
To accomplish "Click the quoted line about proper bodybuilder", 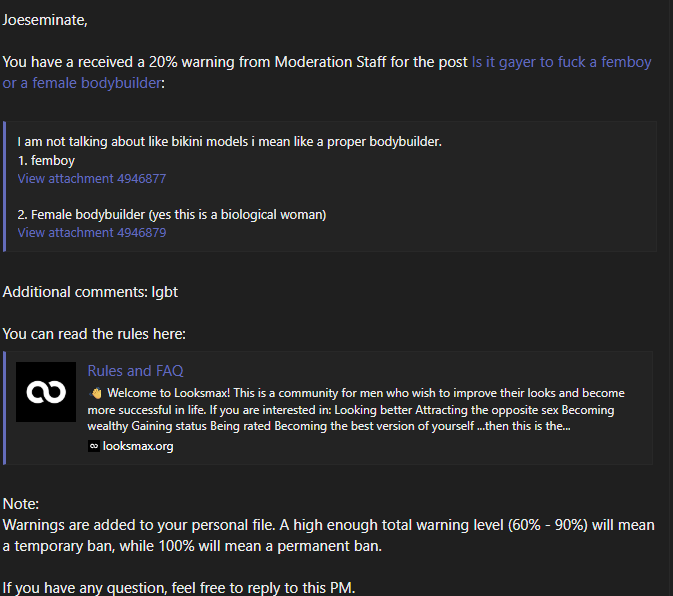I will pos(230,142).
